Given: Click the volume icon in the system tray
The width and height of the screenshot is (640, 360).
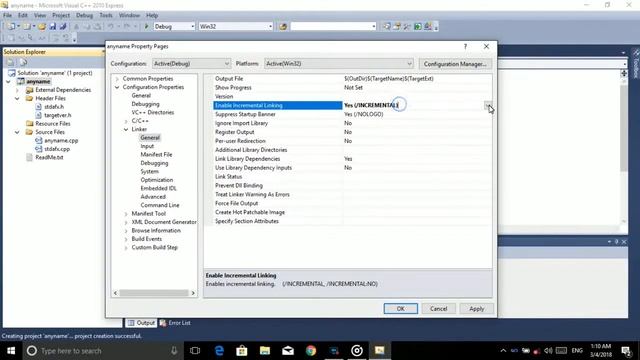Looking at the screenshot, I should (548, 351).
